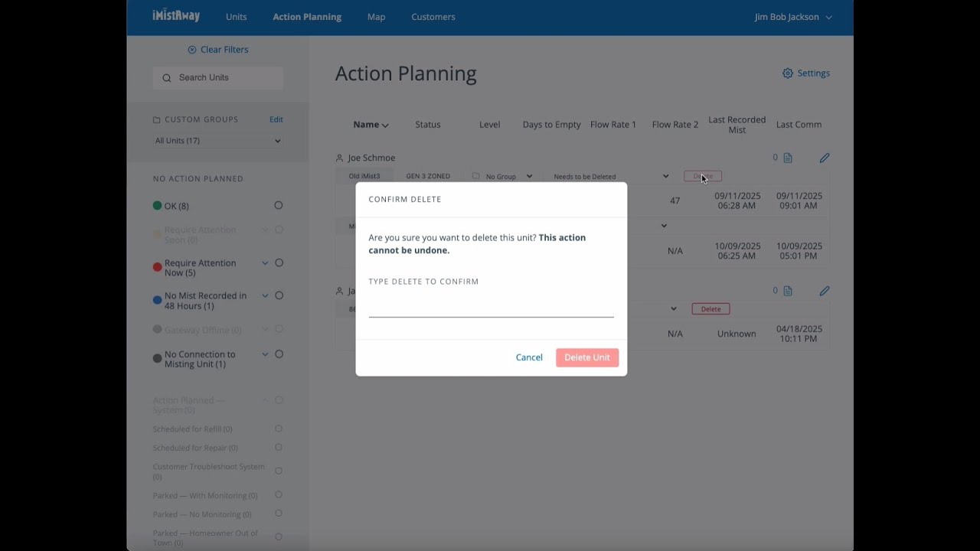This screenshot has width=980, height=551.
Task: Open the Action Planning tab
Action: (307, 17)
